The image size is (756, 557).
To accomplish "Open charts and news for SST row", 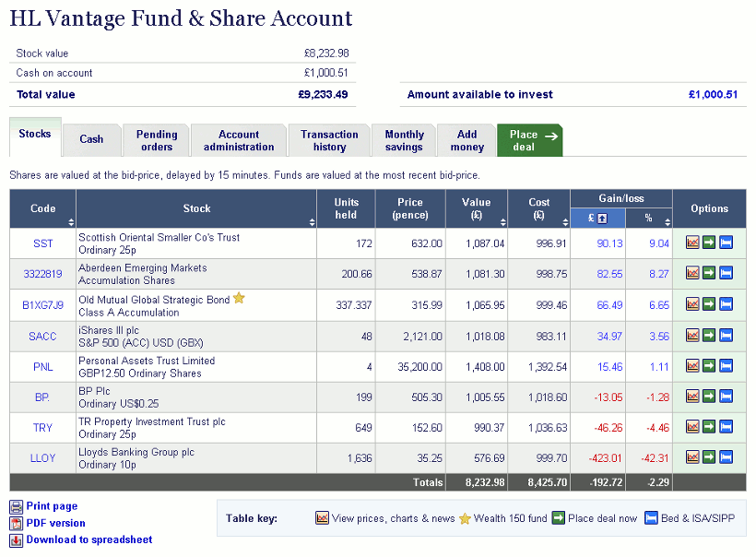I will 692,243.
